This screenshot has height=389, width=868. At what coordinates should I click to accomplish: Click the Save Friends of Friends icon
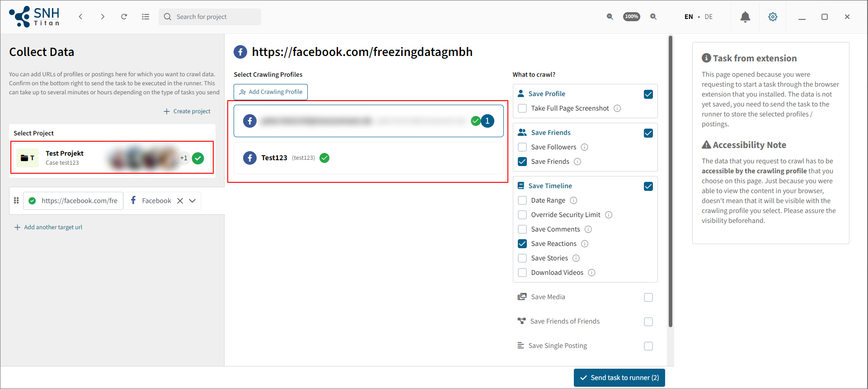[x=521, y=321]
